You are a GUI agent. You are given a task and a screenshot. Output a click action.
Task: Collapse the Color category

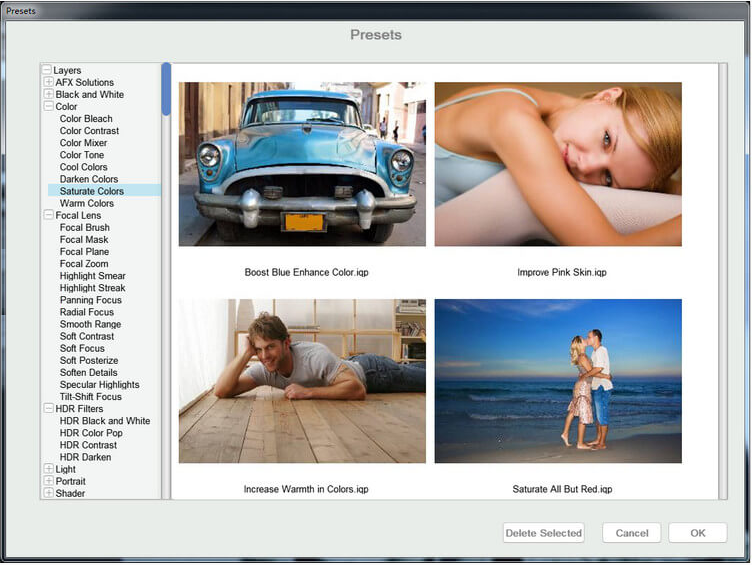(47, 107)
